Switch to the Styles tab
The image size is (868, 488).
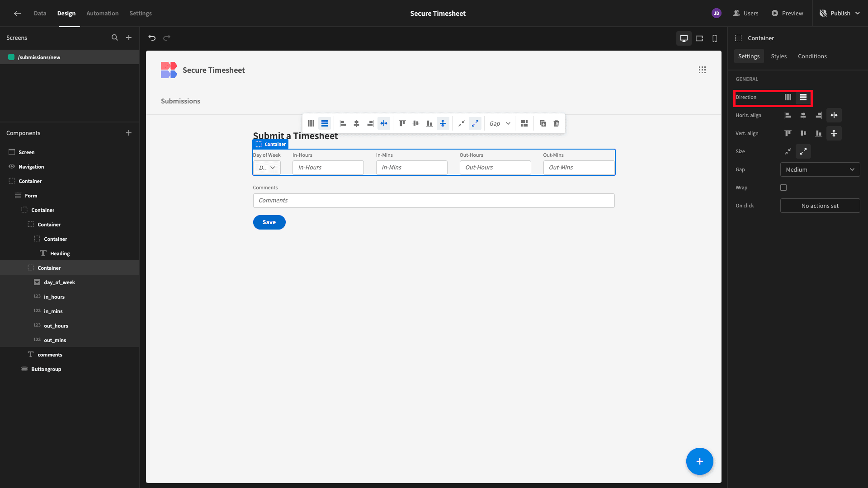(778, 56)
